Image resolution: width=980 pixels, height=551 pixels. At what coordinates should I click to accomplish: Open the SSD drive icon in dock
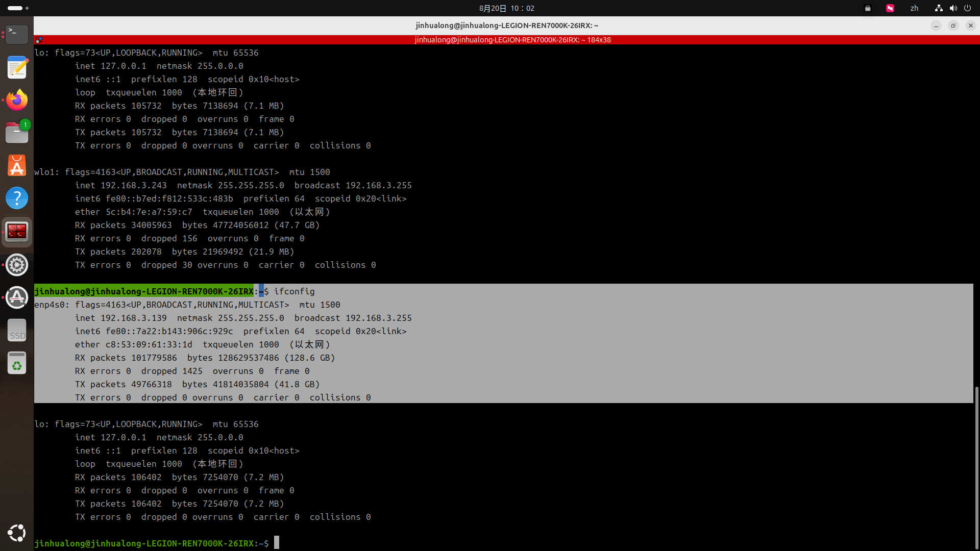[x=17, y=331]
